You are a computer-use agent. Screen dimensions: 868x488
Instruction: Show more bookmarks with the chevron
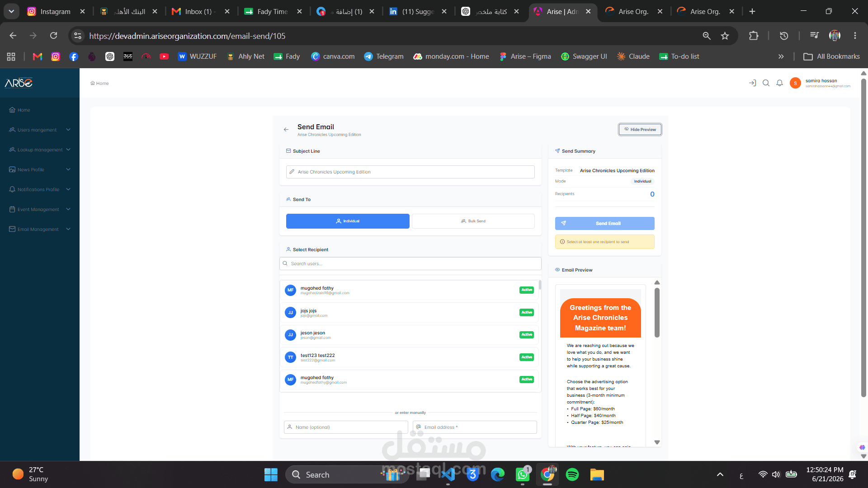(x=781, y=56)
